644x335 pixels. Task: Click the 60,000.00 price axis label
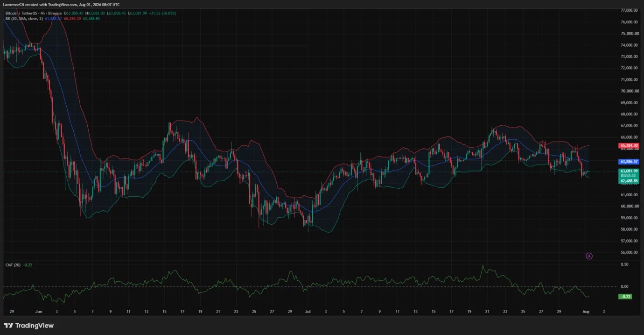click(629, 206)
